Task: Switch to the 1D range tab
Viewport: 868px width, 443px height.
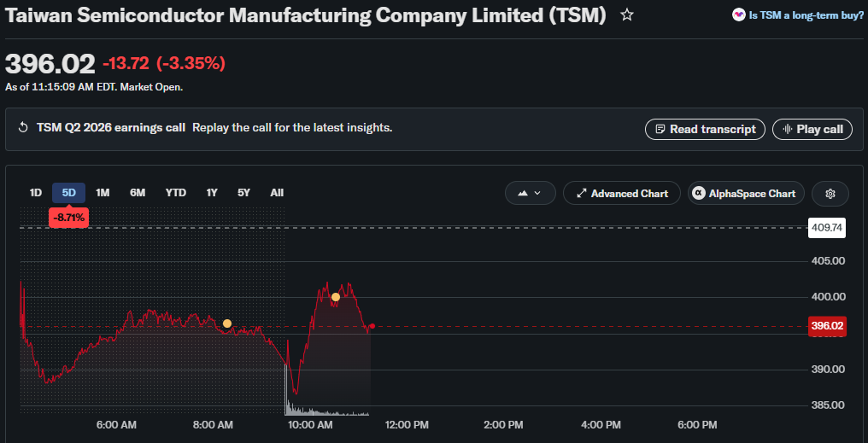Action: (x=35, y=193)
